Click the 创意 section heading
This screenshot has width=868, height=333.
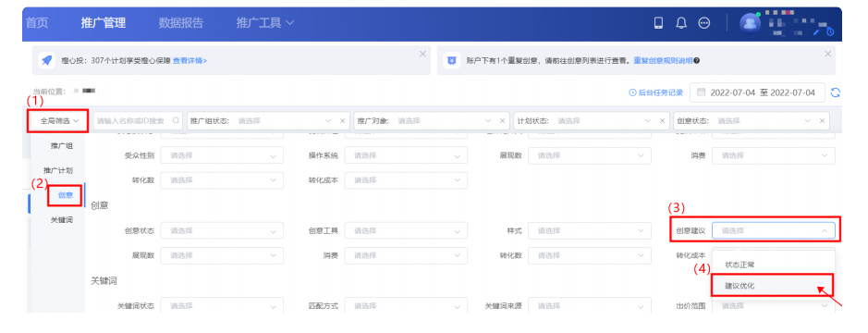[x=100, y=205]
